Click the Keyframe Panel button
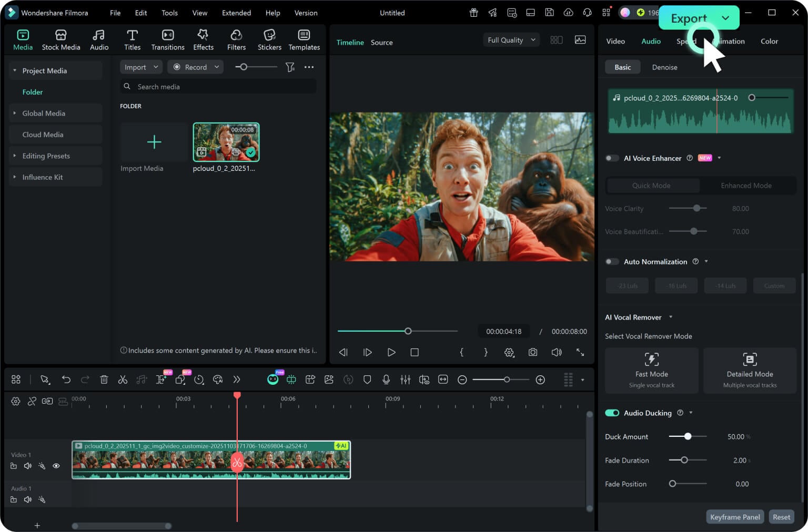808x532 pixels. click(x=735, y=517)
